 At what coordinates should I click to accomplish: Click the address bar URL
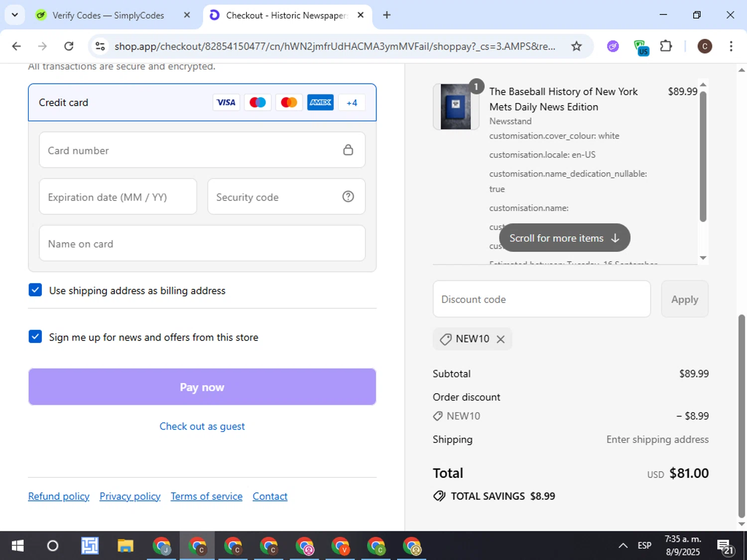pos(335,46)
